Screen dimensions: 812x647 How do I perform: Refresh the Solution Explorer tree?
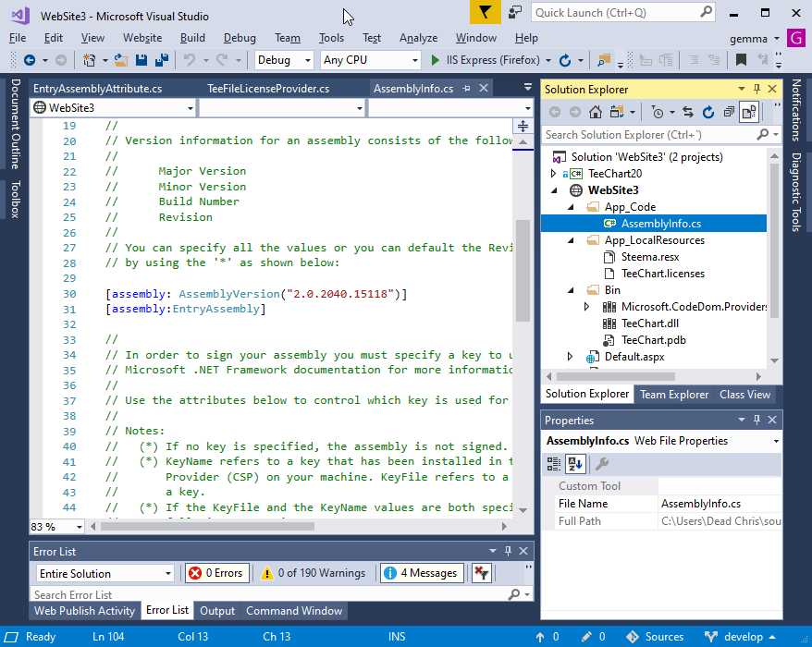pyautogui.click(x=707, y=112)
